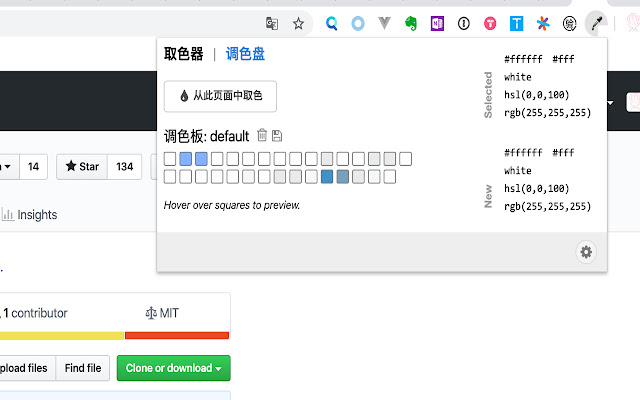This screenshot has width=640, height=400.
Task: Open the purple OneNote clipper extension
Action: pyautogui.click(x=437, y=23)
